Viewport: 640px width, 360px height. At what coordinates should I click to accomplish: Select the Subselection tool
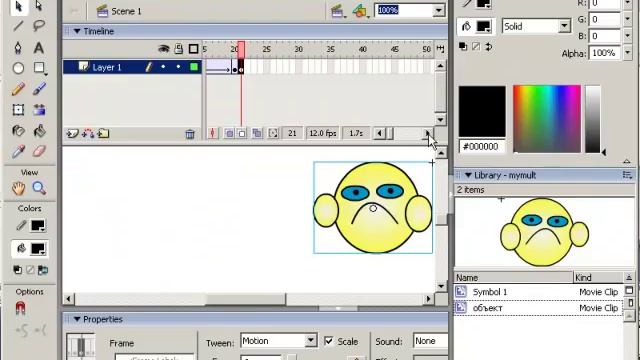39,6
